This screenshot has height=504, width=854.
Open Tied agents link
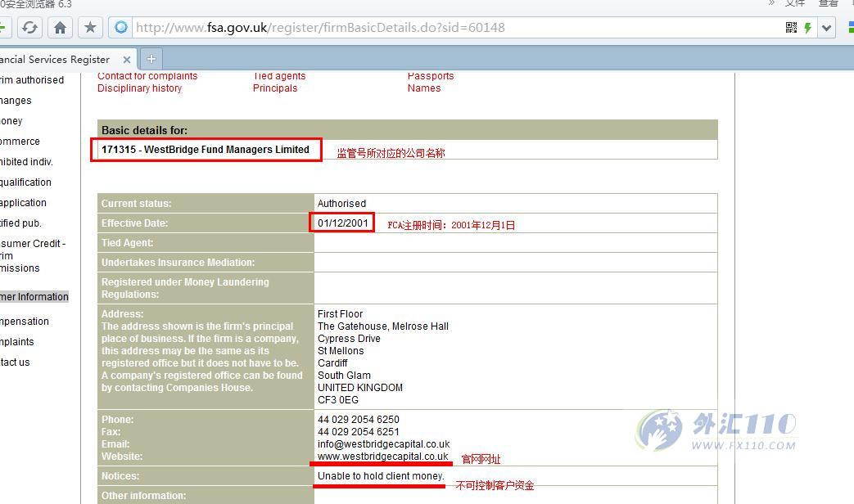(279, 76)
